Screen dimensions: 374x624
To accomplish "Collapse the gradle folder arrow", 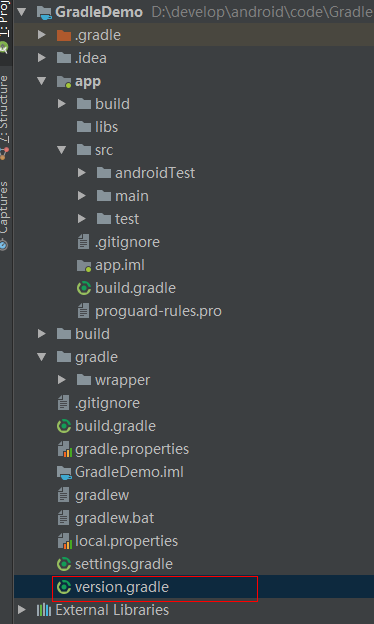I will tap(42, 357).
